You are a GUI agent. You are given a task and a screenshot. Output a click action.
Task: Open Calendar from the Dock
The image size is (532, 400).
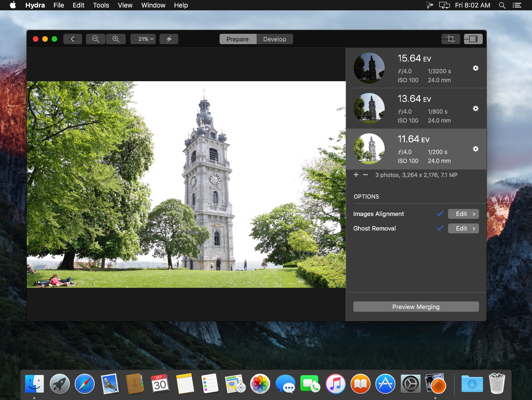(160, 384)
